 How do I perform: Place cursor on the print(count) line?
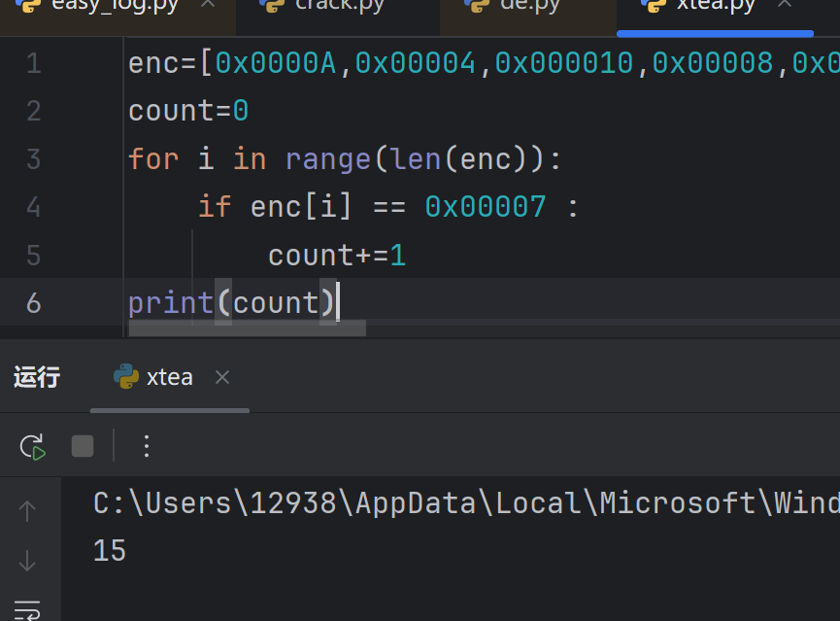point(233,302)
